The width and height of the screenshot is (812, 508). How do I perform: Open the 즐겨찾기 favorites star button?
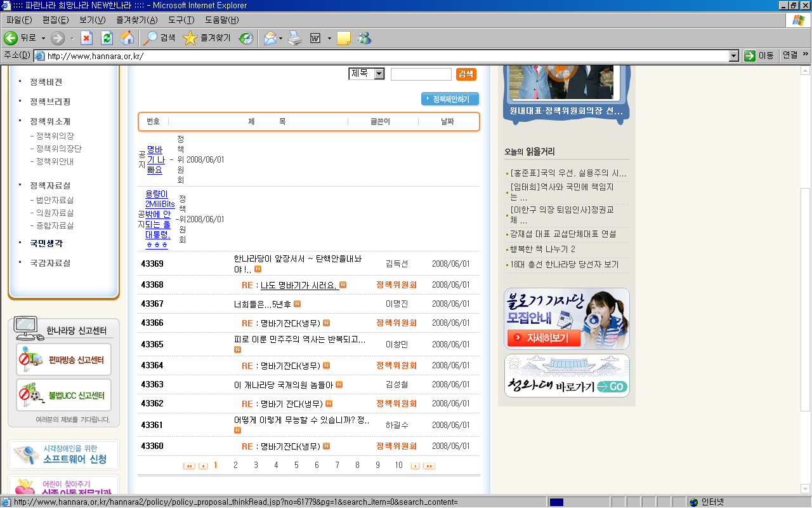(206, 38)
